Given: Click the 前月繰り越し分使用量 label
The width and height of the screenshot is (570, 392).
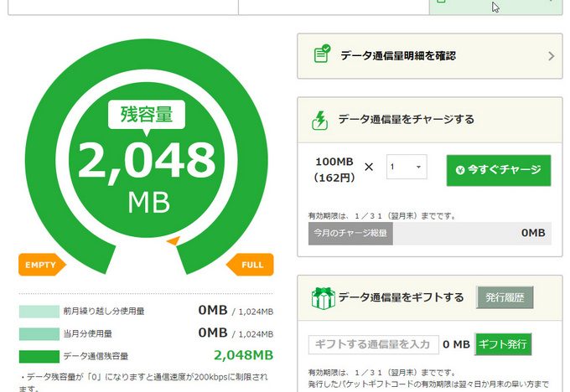Looking at the screenshot, I should (x=104, y=312).
